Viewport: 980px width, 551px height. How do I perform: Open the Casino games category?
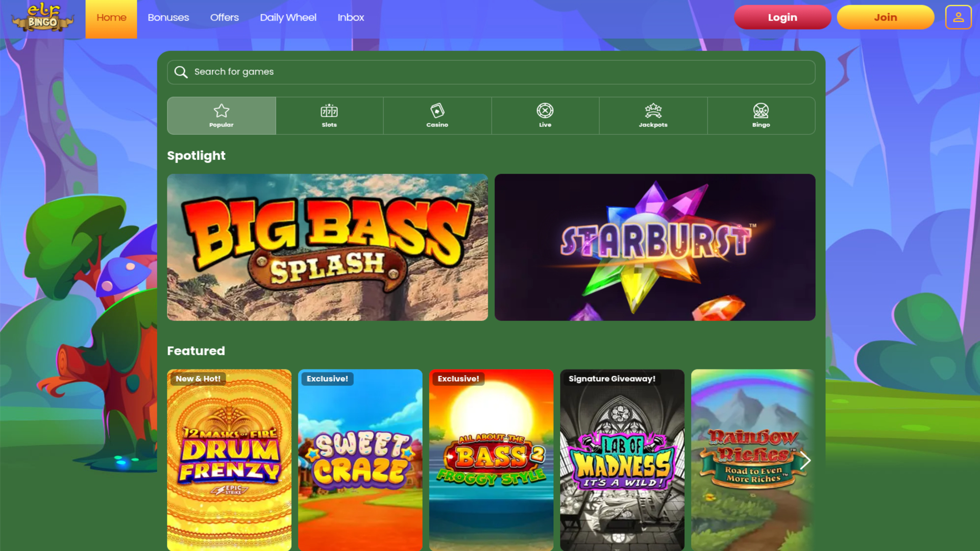tap(437, 115)
